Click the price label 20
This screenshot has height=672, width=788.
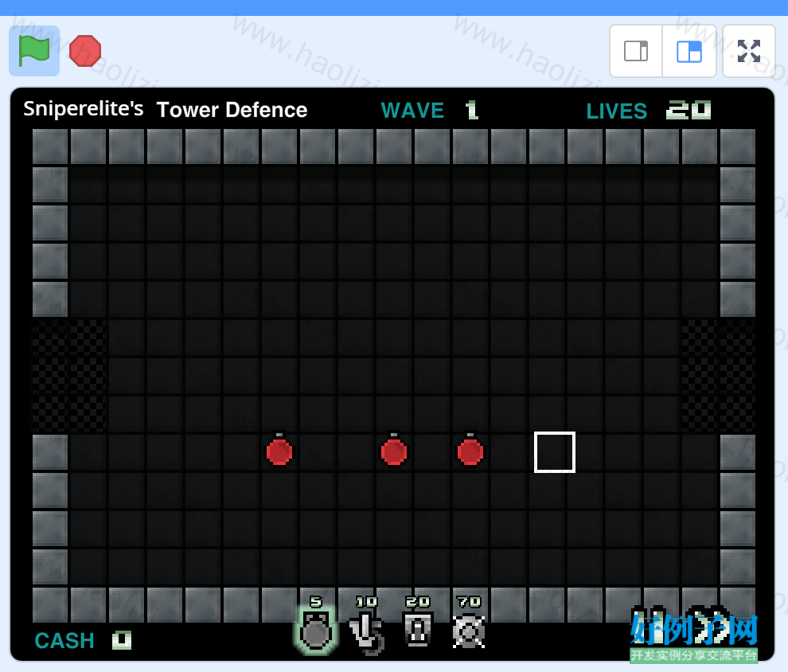pos(418,602)
